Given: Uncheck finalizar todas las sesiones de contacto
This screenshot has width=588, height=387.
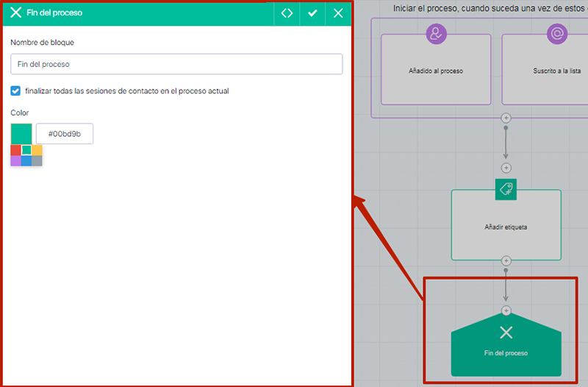Looking at the screenshot, I should [x=15, y=91].
